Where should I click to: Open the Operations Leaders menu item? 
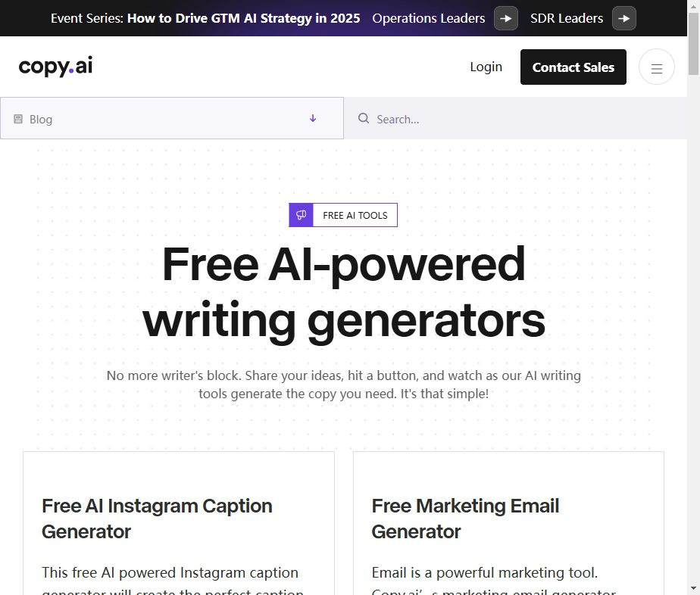(428, 18)
